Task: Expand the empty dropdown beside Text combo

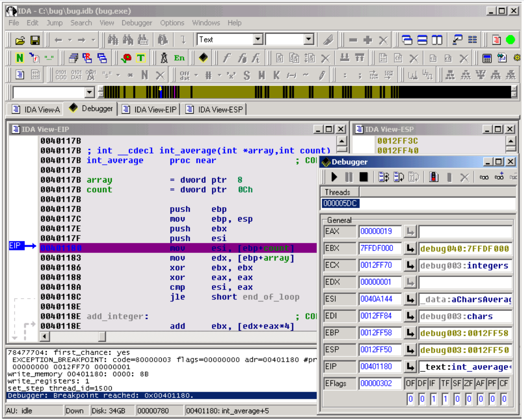Action: point(309,40)
